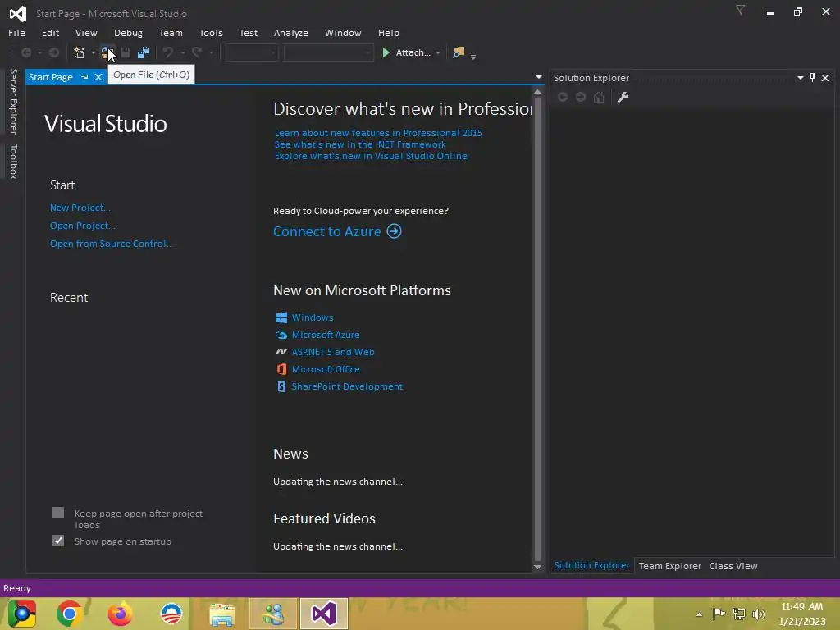Click Open from Source Control link

pyautogui.click(x=111, y=243)
